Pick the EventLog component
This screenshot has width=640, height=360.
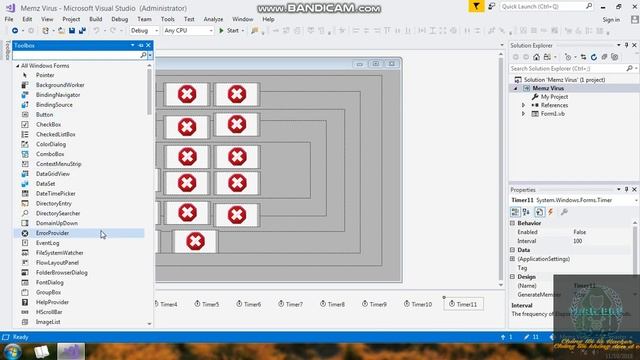(47, 243)
